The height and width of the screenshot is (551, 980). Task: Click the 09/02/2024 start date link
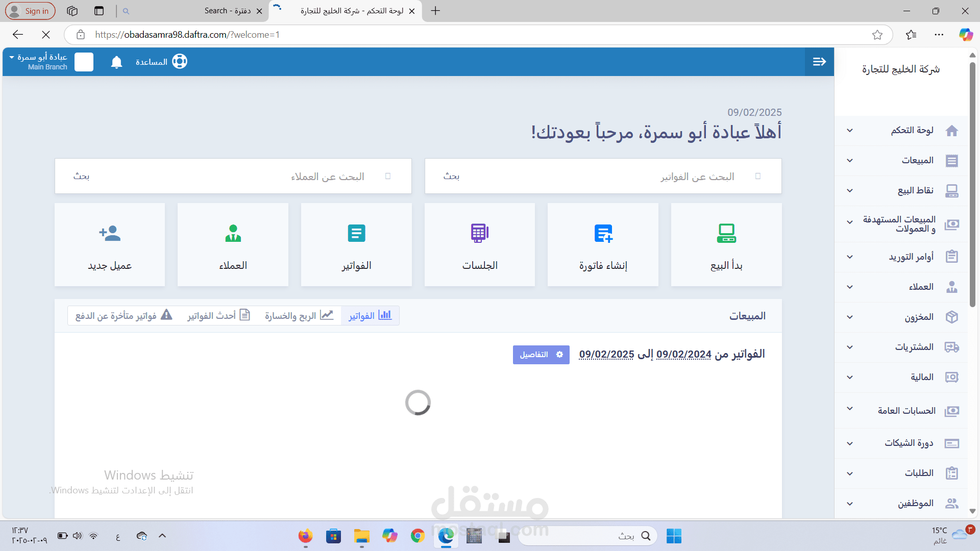[x=683, y=355]
